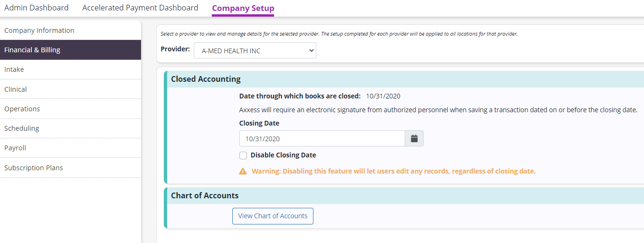The height and width of the screenshot is (243, 644).
Task: Switch to the Admin Dashboard tab
Action: pos(36,8)
